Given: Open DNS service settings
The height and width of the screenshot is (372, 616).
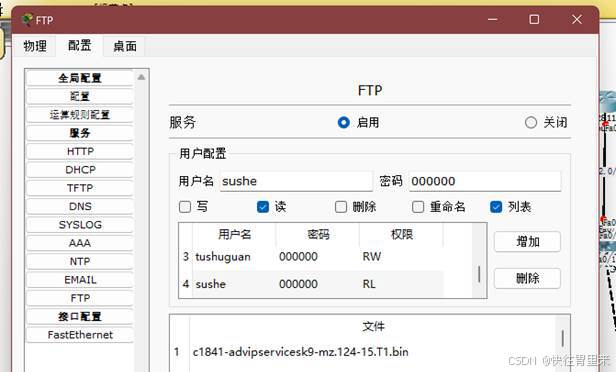Looking at the screenshot, I should (80, 206).
